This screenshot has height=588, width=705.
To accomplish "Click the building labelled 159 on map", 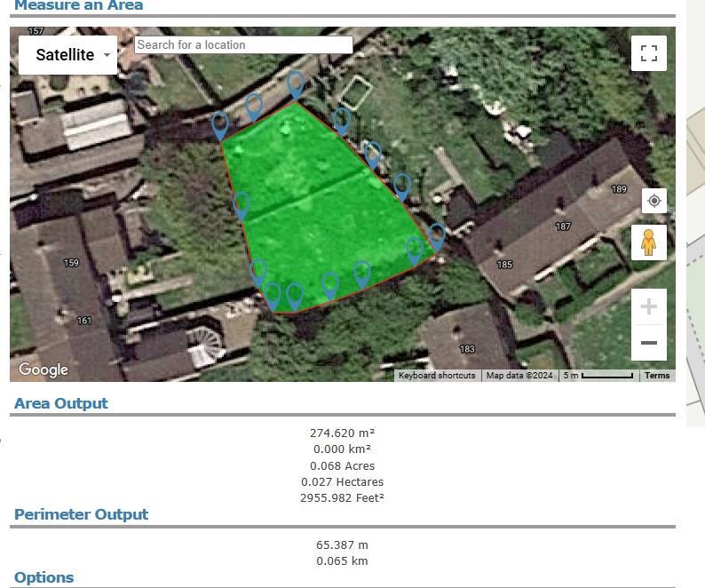I will click(72, 262).
